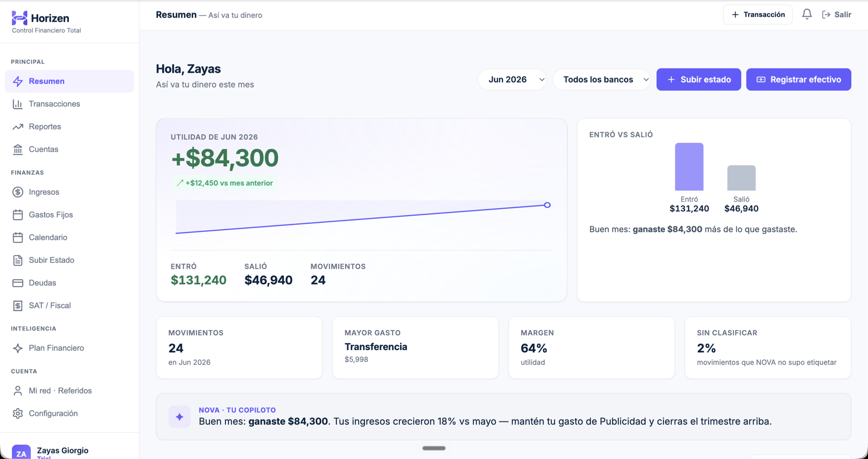868x459 pixels.
Task: Click the plus icon on Transacción button
Action: pyautogui.click(x=735, y=15)
